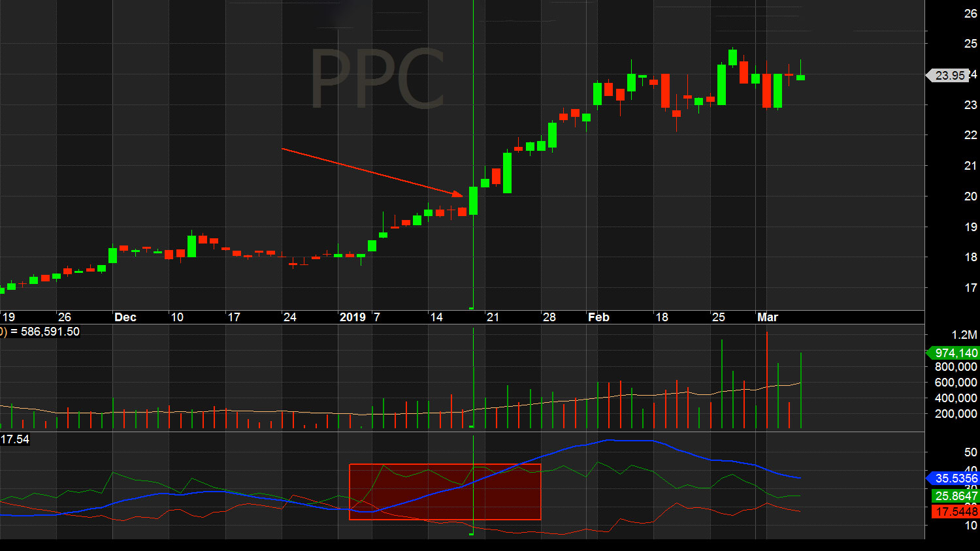Click the 1.2M label on volume axis
This screenshot has width=980, height=551.
pos(964,335)
